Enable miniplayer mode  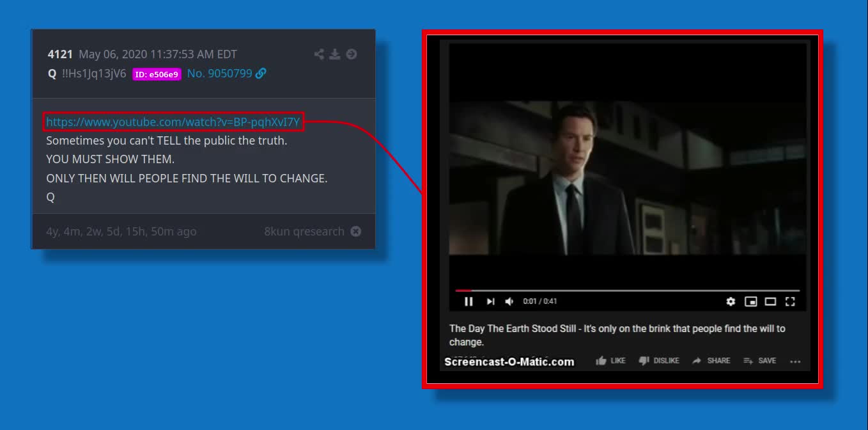[x=751, y=301]
